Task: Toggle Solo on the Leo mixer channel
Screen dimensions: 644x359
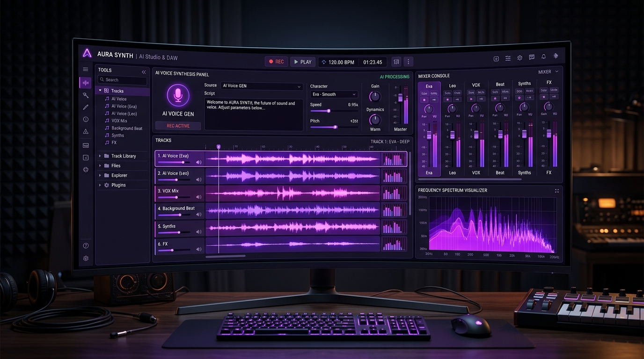Action: point(447,93)
